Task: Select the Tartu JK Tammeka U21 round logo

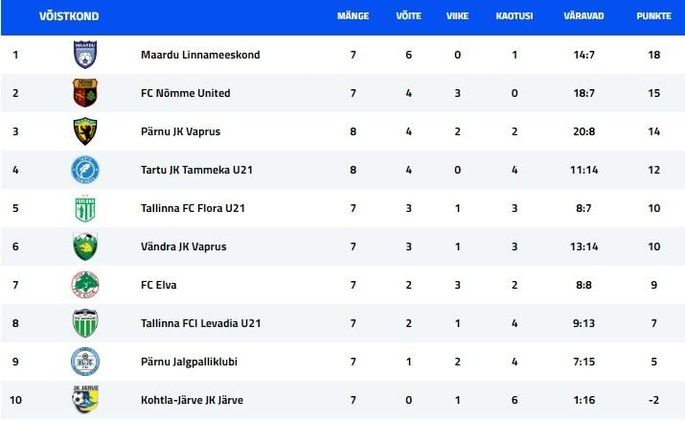Action: (x=85, y=169)
